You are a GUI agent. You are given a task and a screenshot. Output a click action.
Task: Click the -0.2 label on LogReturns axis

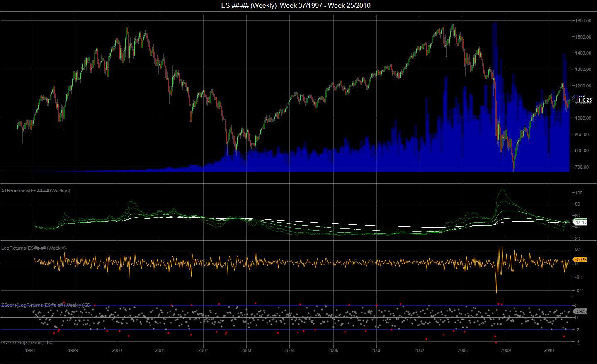click(579, 291)
